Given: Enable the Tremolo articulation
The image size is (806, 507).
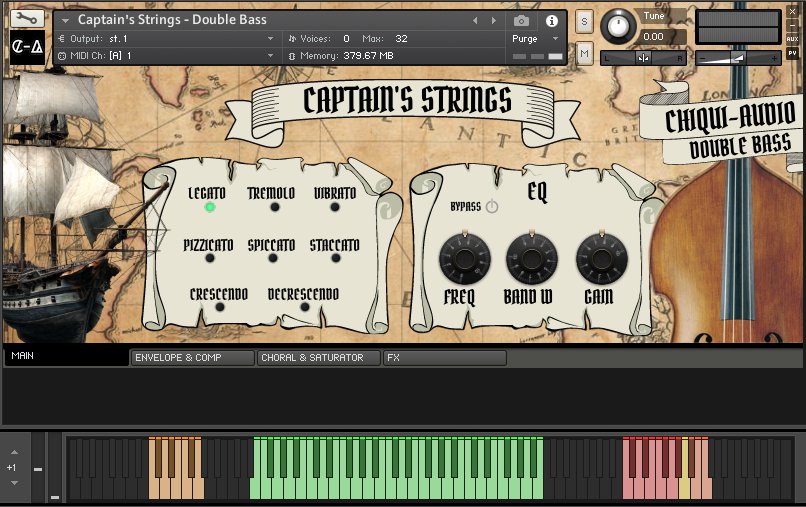Looking at the screenshot, I should coord(270,207).
